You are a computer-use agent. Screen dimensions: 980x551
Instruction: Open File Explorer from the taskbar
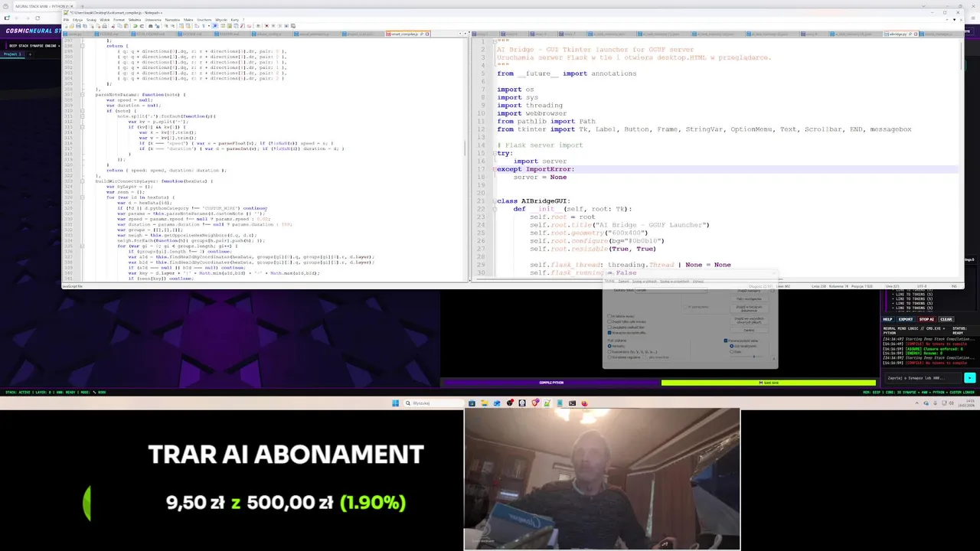(x=485, y=403)
